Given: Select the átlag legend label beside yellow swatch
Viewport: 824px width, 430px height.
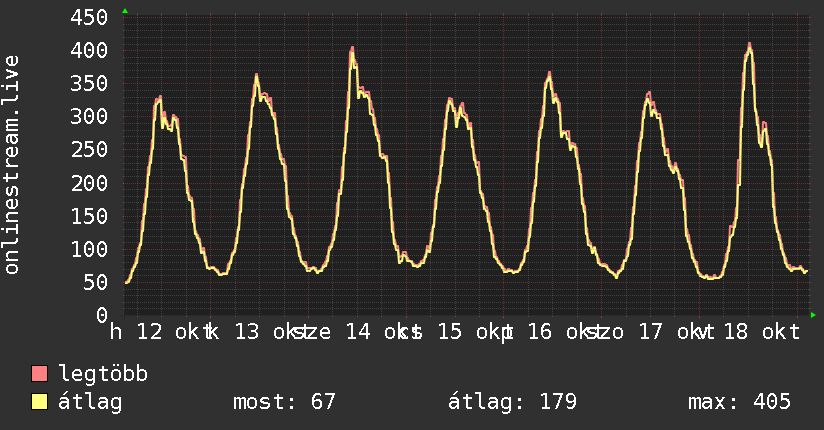Looking at the screenshot, I should point(90,403).
